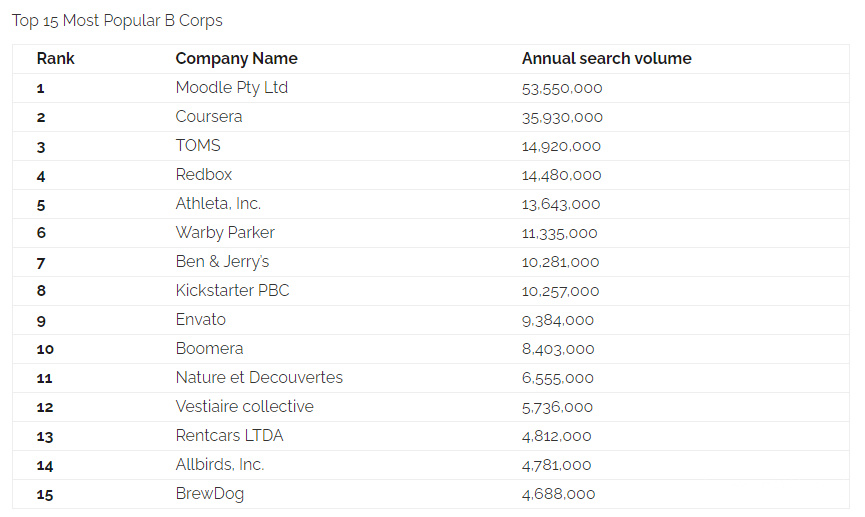Click the Top 15 Most Popular B Corps title
Image resolution: width=865 pixels, height=517 pixels.
117,20
